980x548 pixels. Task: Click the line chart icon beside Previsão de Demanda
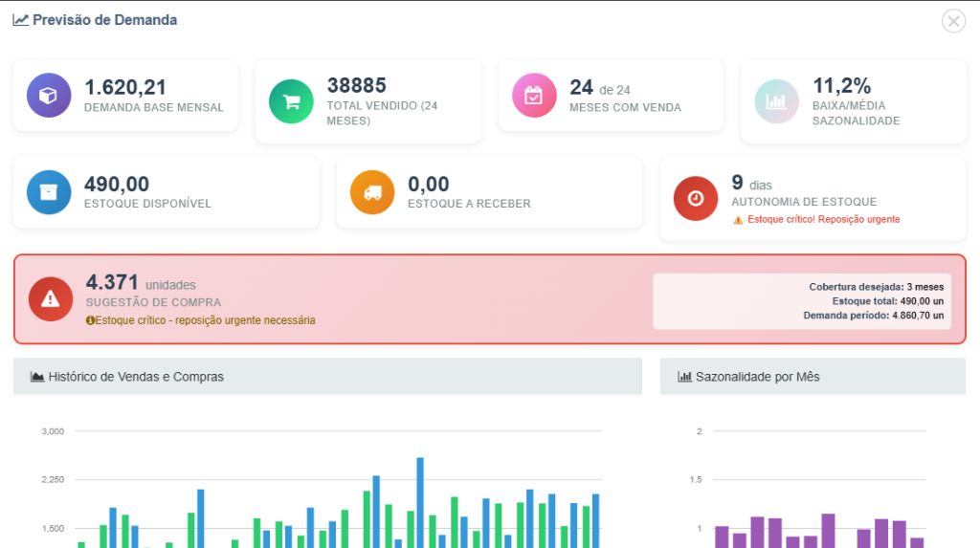(x=20, y=20)
